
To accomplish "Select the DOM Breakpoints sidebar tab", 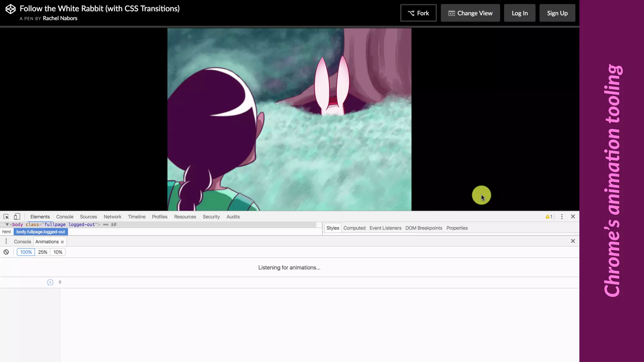I will tap(424, 228).
